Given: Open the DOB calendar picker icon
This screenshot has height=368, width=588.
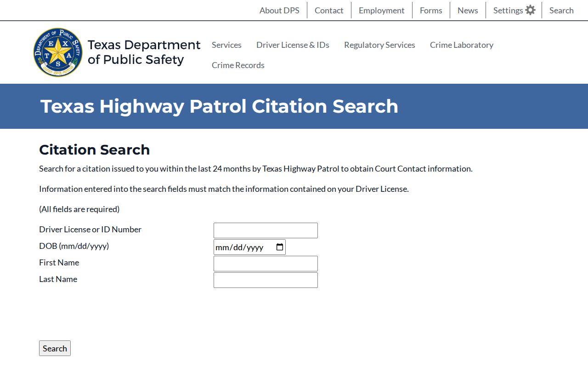Looking at the screenshot, I should coord(280,247).
